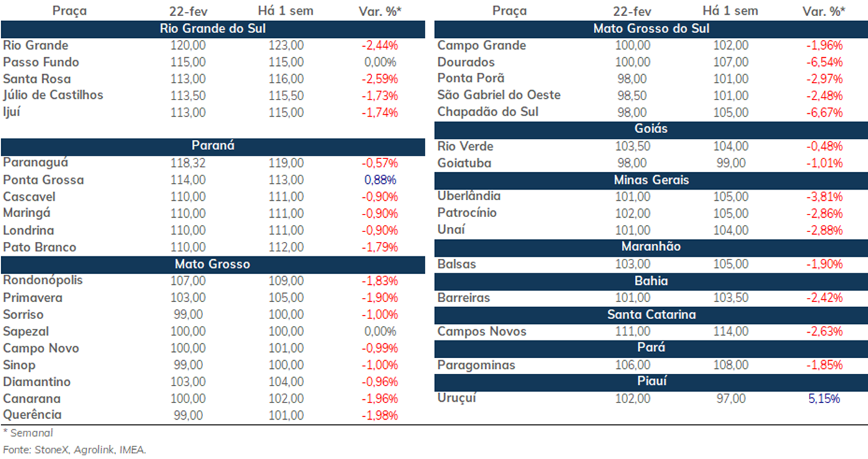This screenshot has height=459, width=868.
Task: Select the right Var. %* column header
Action: [x=824, y=11]
